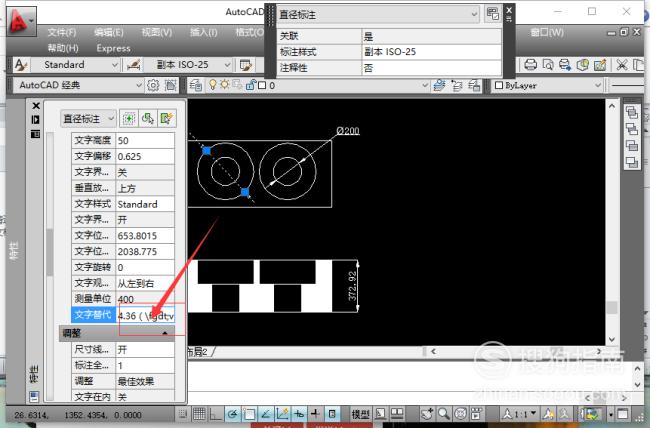The width and height of the screenshot is (650, 428).
Task: Open the AutoCAD 经典 workspace dropdown
Action: pos(139,85)
